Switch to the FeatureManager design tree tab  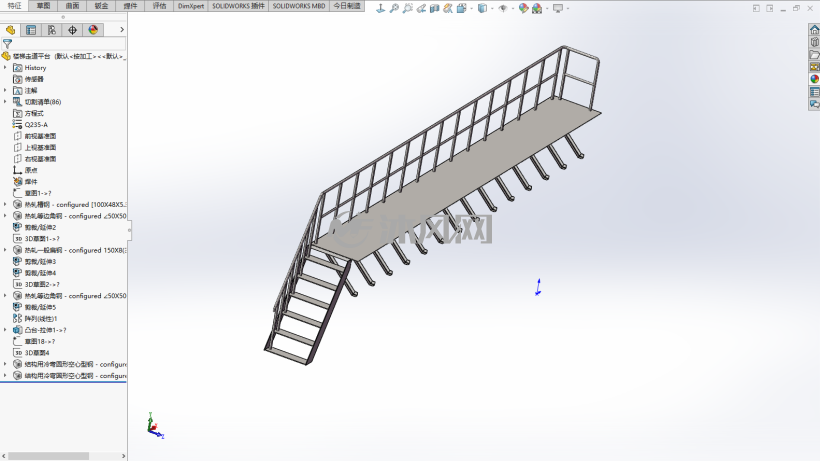tap(10, 30)
